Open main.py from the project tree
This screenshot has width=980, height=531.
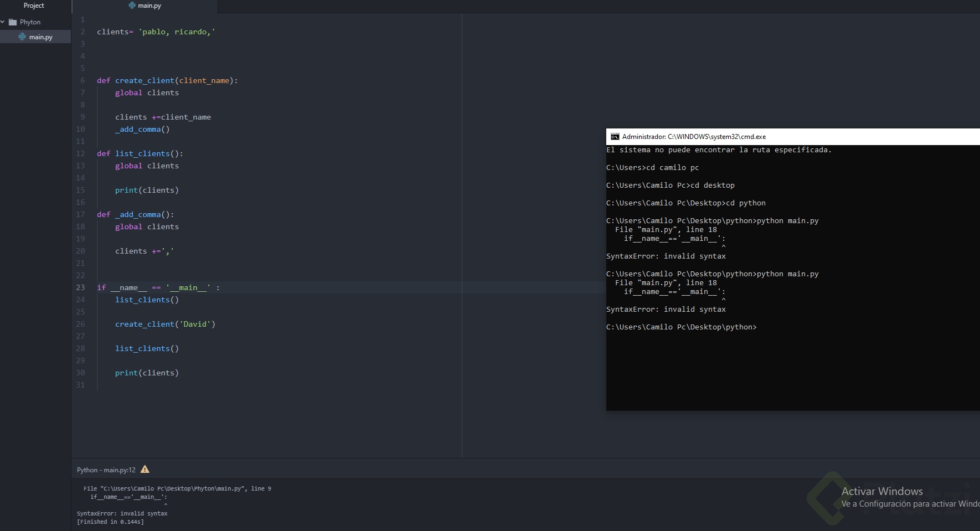click(x=40, y=37)
